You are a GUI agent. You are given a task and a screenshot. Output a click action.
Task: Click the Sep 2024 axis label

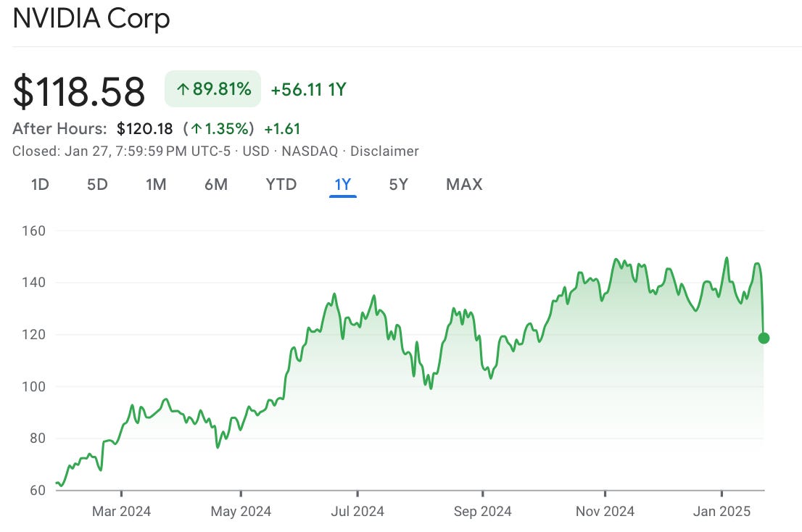(482, 511)
